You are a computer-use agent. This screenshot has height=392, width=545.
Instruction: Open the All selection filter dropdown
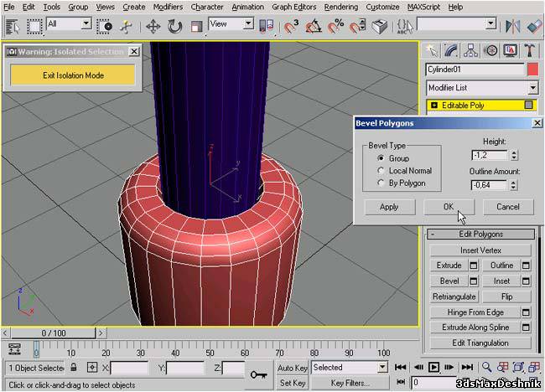tap(86, 23)
